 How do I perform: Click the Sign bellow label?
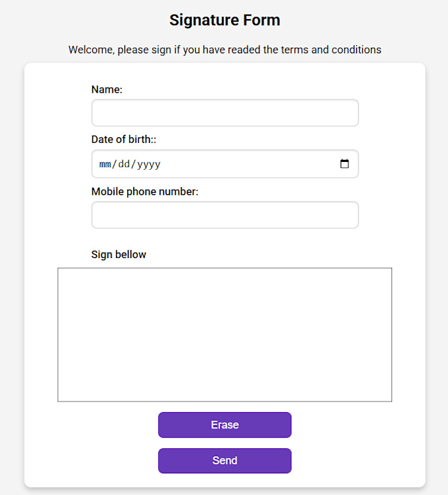[119, 255]
